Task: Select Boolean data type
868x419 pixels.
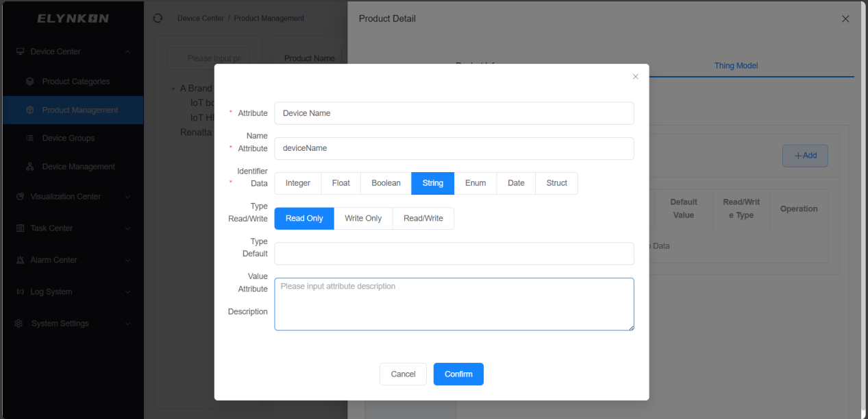Action: (x=386, y=183)
